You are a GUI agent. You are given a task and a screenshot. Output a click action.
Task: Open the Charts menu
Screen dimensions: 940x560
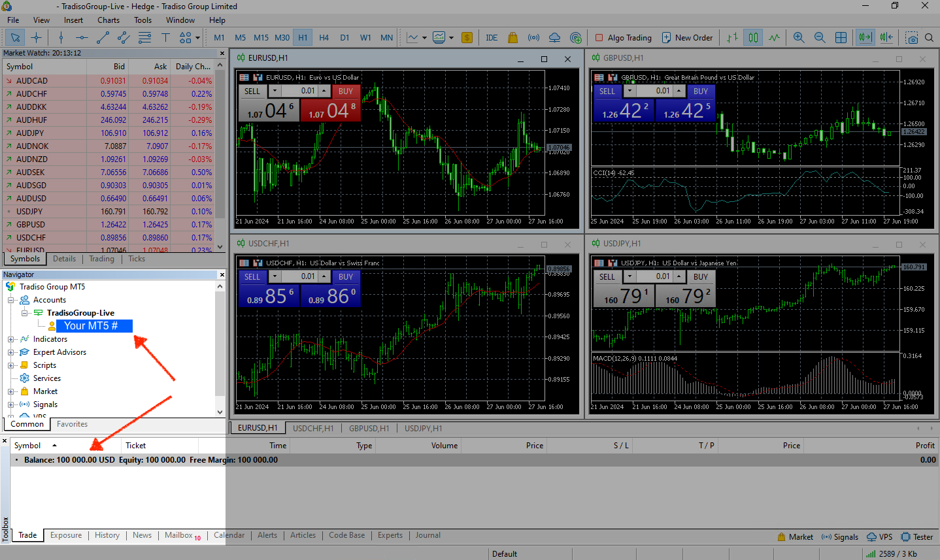point(109,20)
